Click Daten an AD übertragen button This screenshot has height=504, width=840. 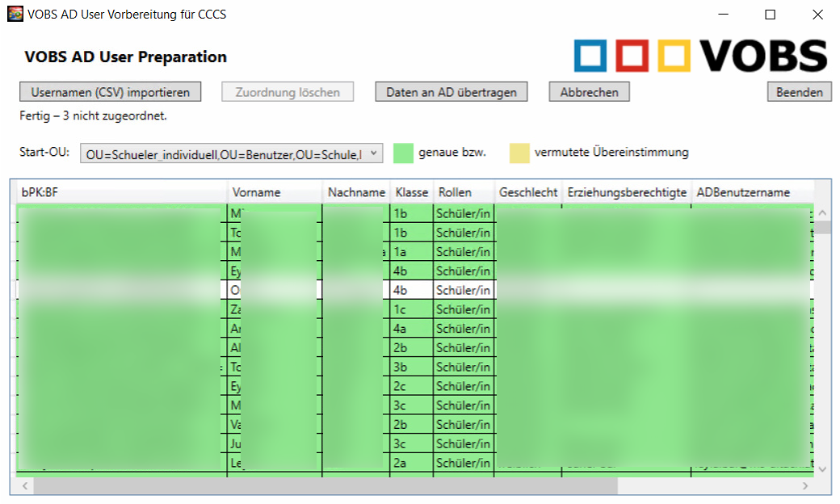pos(451,92)
